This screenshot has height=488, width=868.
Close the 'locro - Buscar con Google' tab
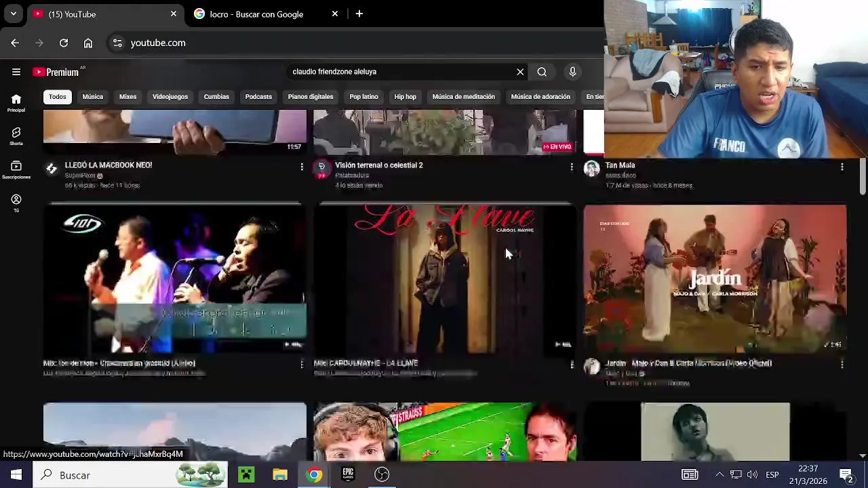click(x=335, y=14)
